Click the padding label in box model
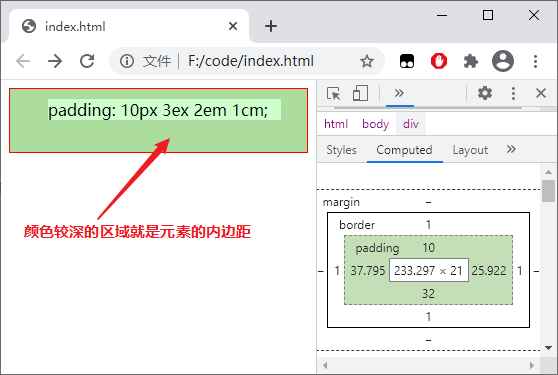This screenshot has height=375, width=558. click(x=377, y=248)
